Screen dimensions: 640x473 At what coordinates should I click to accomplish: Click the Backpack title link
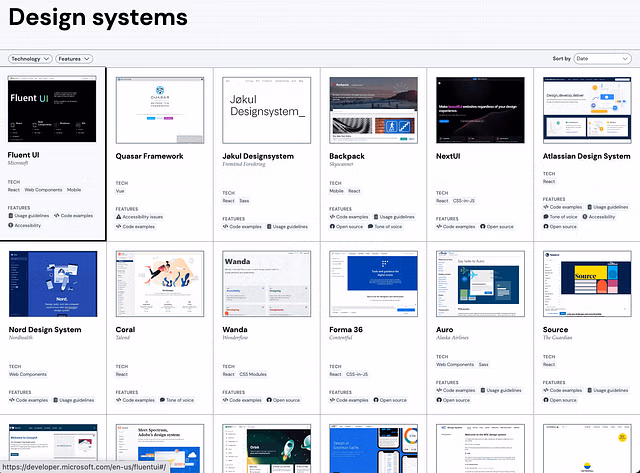point(347,156)
